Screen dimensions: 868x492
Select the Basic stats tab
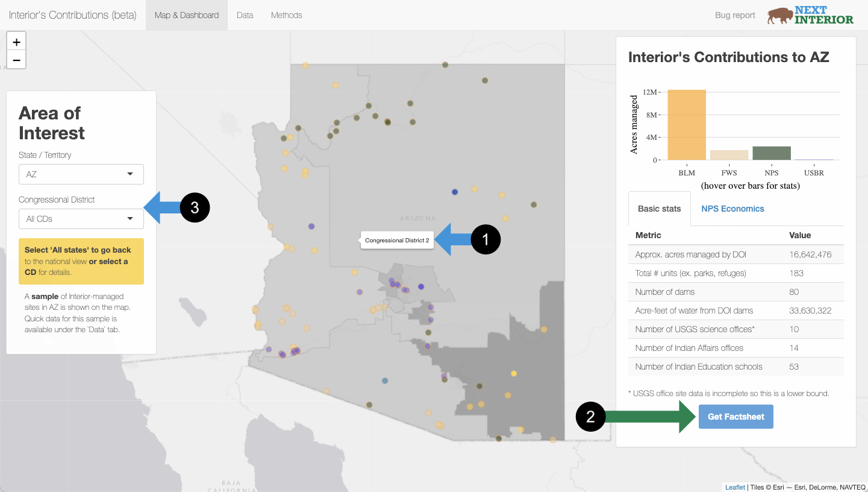659,208
